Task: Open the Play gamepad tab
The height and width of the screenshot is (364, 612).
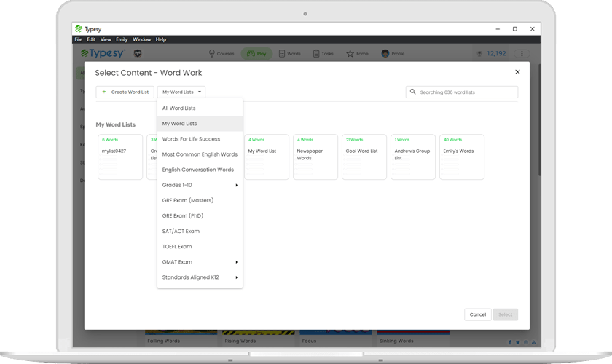Action: point(256,53)
